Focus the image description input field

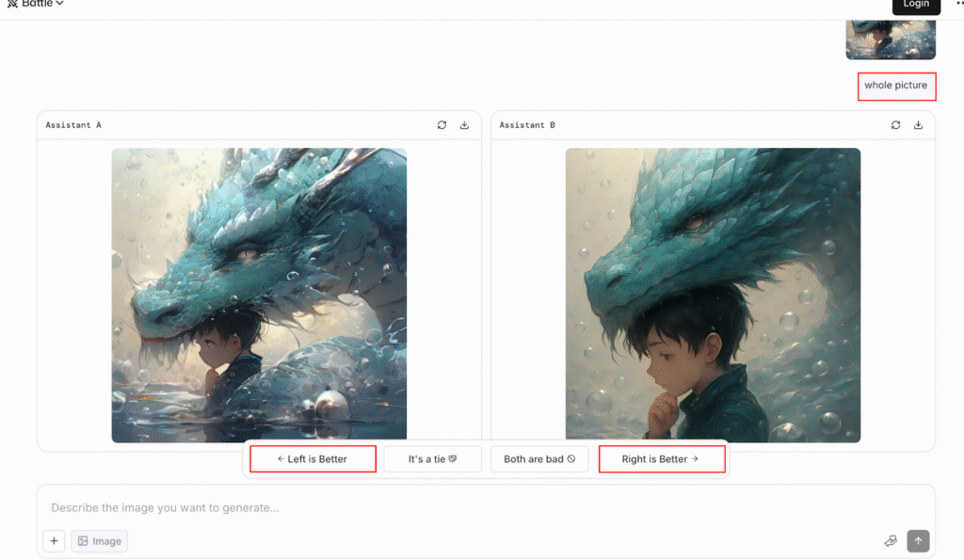point(452,508)
